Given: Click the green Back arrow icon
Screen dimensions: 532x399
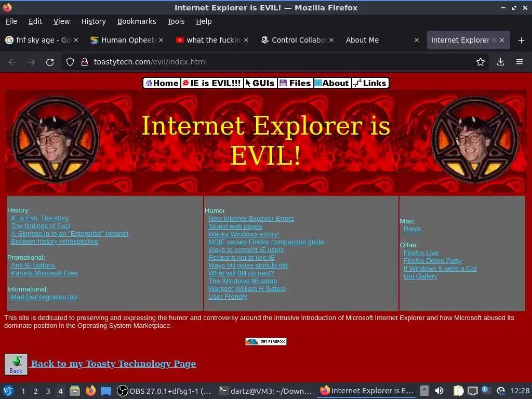Looking at the screenshot, I should (x=16, y=365).
